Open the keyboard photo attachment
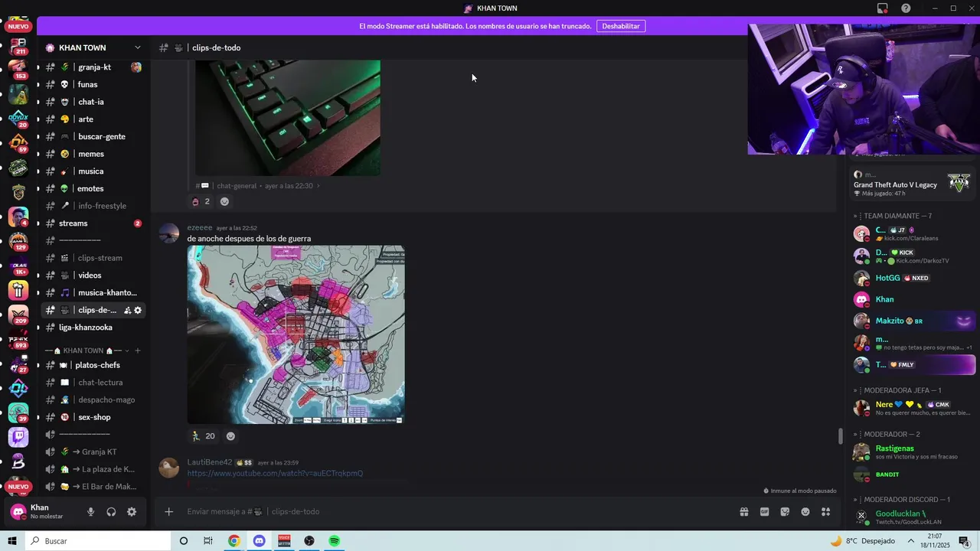 [x=288, y=118]
